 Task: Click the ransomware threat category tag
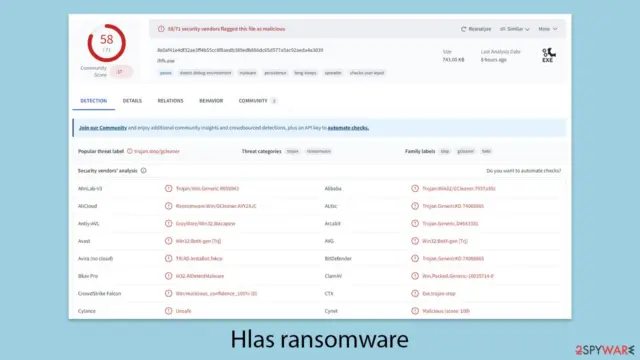pos(319,151)
